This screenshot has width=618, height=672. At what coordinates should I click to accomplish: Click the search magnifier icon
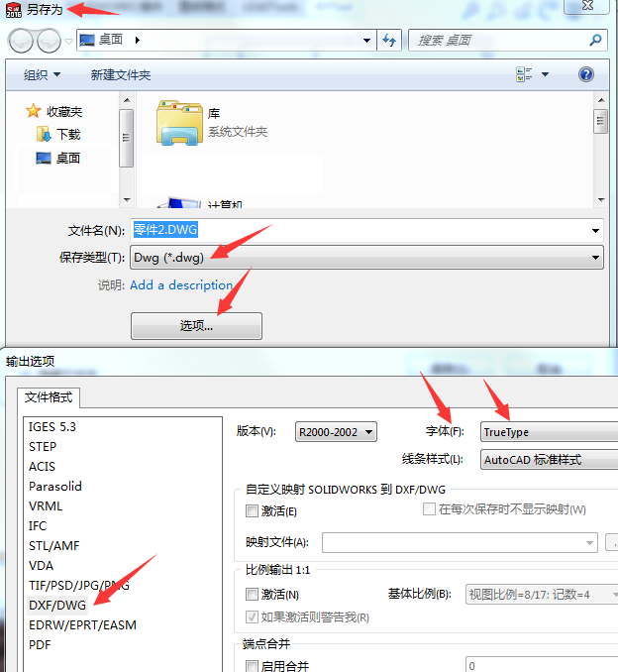pyautogui.click(x=595, y=41)
